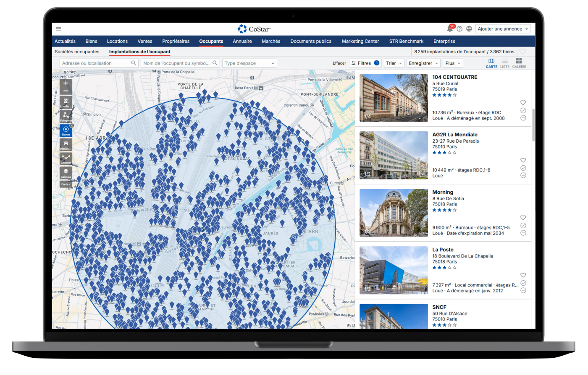This screenshot has height=375, width=588.
Task: Open the Filtres button
Action: tap(365, 63)
